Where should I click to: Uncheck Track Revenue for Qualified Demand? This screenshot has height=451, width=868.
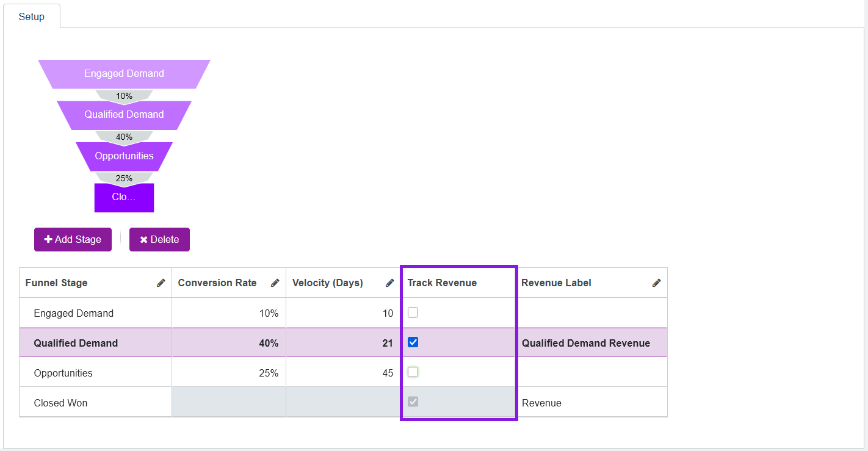click(x=413, y=342)
